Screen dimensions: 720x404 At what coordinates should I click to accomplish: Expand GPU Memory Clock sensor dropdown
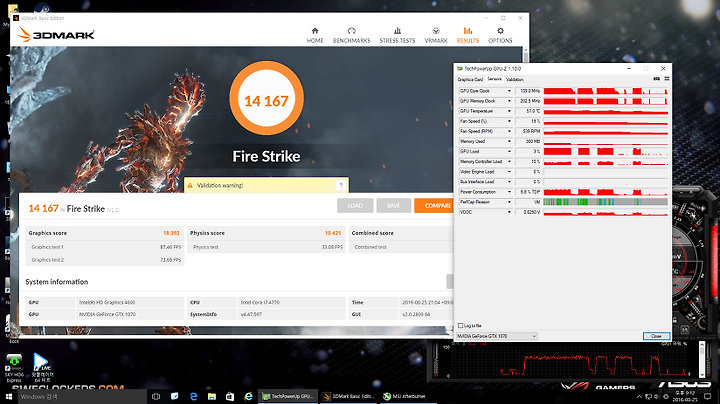pos(509,101)
